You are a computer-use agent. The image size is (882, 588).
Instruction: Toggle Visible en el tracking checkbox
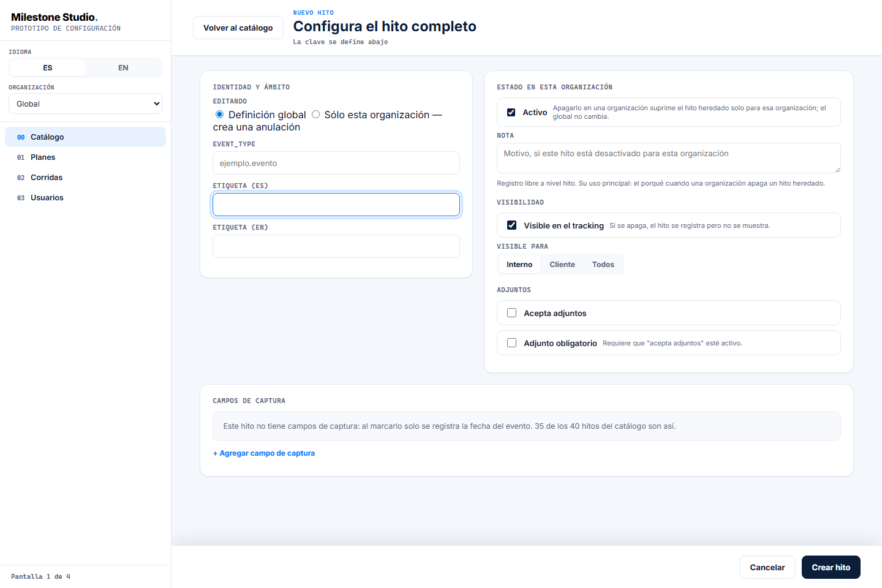pyautogui.click(x=511, y=225)
